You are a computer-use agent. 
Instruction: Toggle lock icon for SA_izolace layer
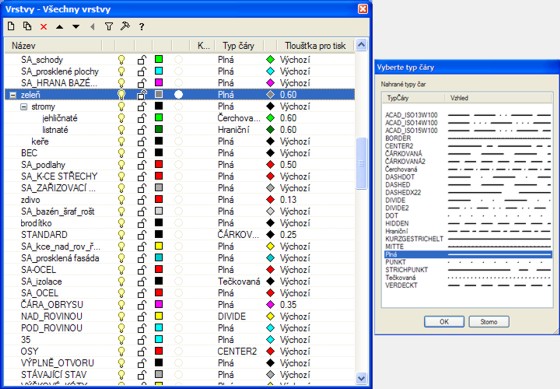(142, 281)
